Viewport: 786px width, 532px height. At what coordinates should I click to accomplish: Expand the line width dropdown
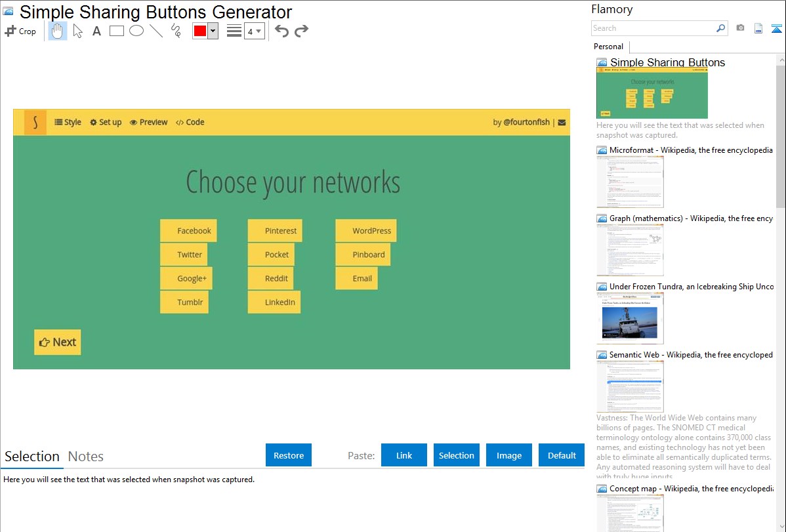point(255,31)
